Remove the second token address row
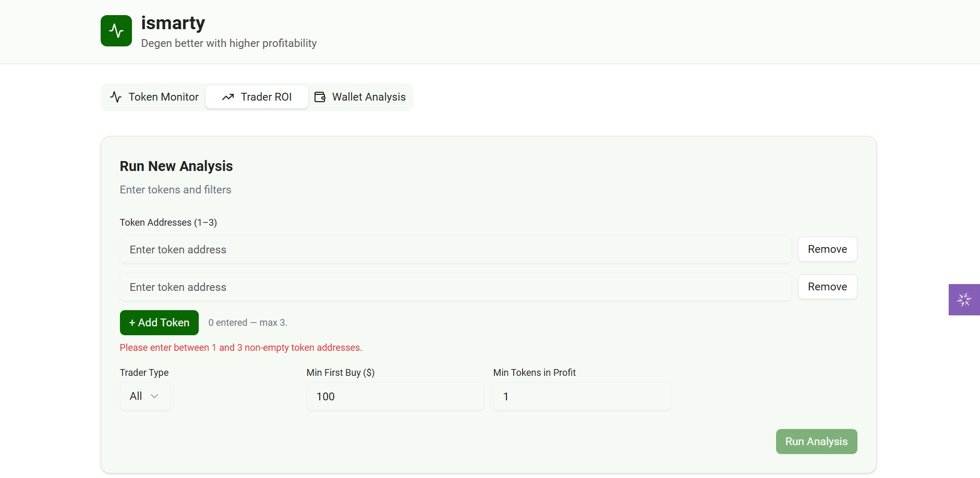This screenshot has width=980, height=478. tap(827, 287)
